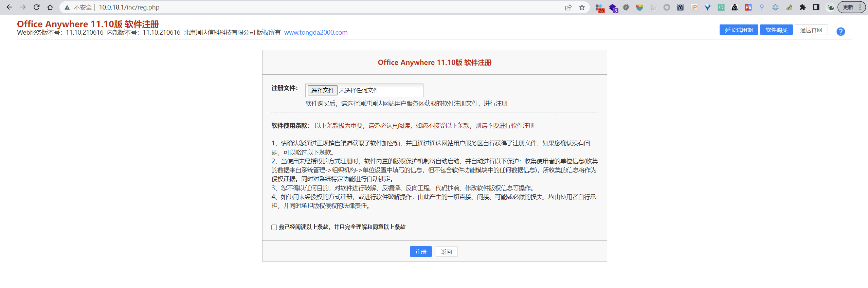This screenshot has width=868, height=288.
Task: Click the not-secure warning icon
Action: (x=67, y=7)
